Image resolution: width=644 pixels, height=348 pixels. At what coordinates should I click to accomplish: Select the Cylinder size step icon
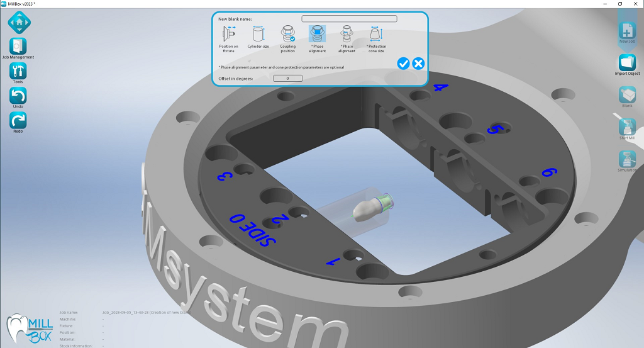click(258, 34)
